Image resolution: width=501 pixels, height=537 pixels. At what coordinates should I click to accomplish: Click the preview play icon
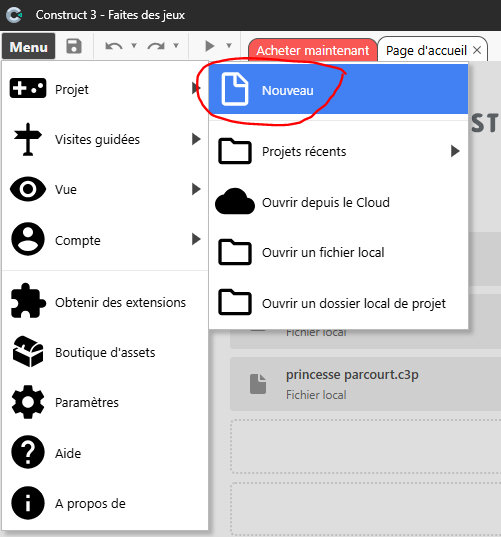209,46
